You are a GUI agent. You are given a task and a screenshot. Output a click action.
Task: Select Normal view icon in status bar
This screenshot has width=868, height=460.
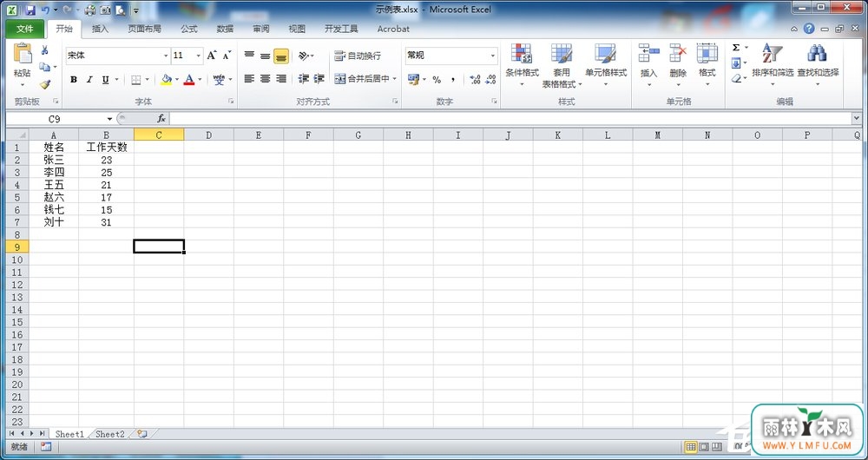point(691,447)
